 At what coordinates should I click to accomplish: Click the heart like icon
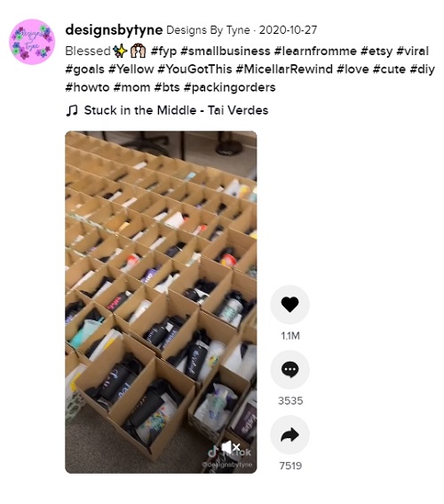(x=289, y=304)
